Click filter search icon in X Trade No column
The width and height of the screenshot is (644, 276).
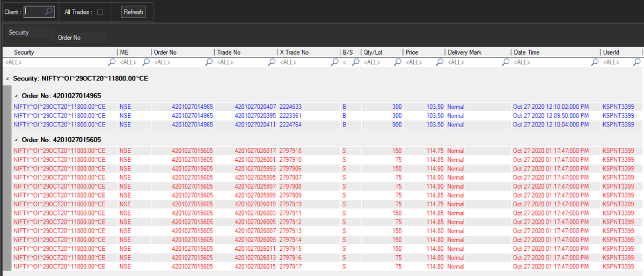pos(335,62)
